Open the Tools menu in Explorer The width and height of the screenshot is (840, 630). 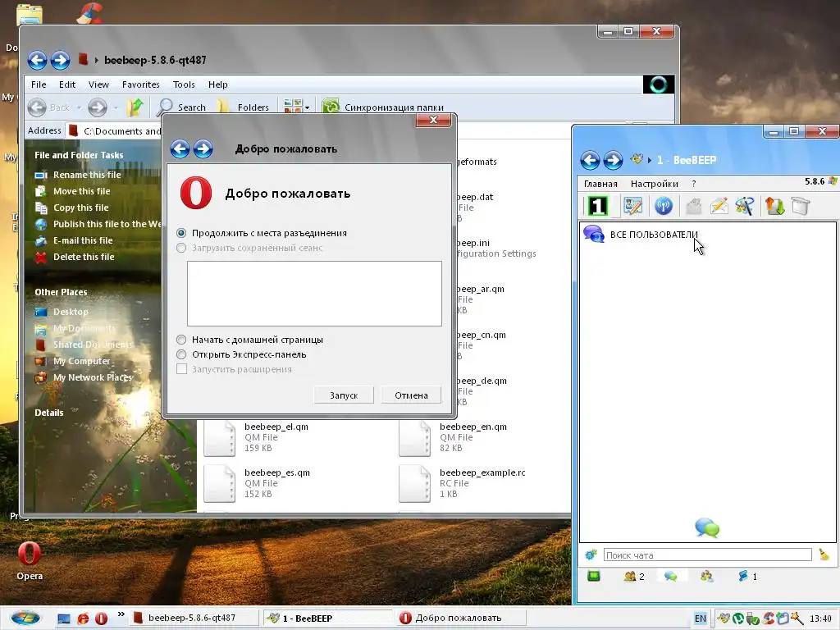point(183,84)
